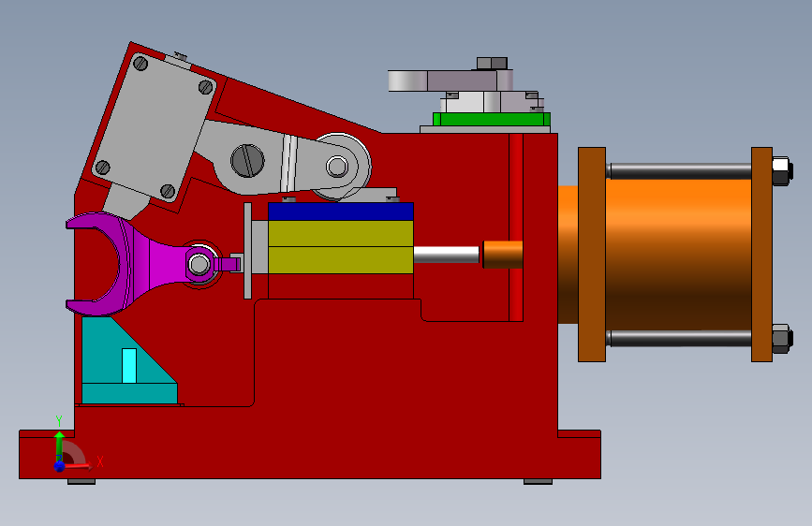Image resolution: width=812 pixels, height=526 pixels.
Task: Select the upper right tie-rod nut
Action: (x=781, y=171)
